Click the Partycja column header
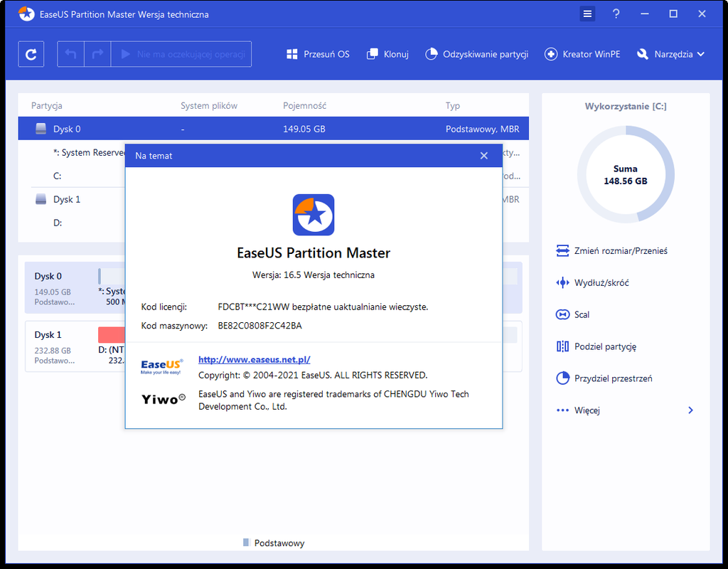Image resolution: width=728 pixels, height=569 pixels. [46, 106]
